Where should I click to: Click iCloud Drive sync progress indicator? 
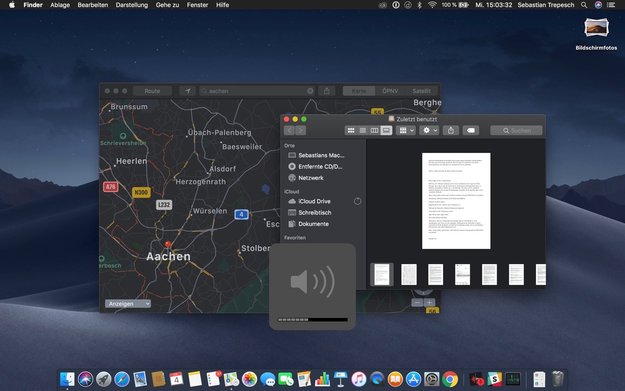point(358,201)
